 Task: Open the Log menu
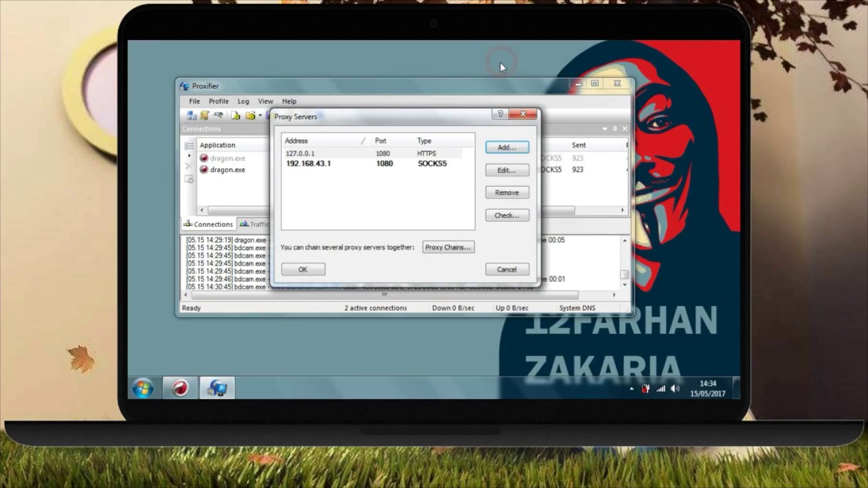tap(243, 101)
